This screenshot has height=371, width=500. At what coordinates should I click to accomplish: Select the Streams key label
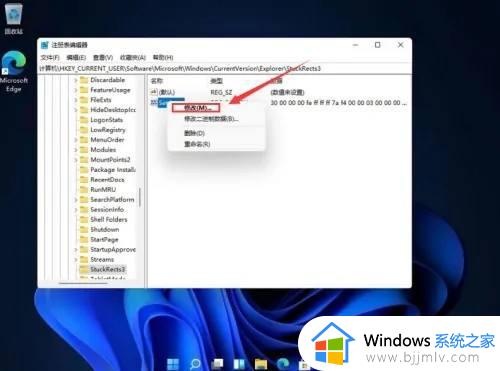(102, 259)
